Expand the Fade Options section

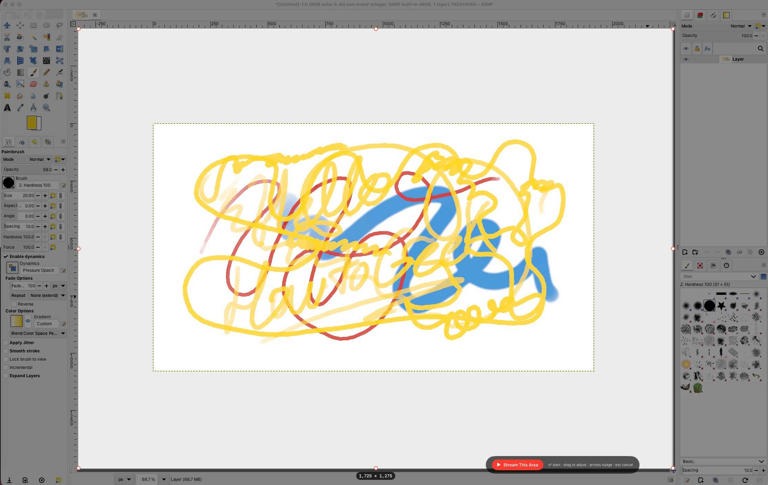(19, 278)
